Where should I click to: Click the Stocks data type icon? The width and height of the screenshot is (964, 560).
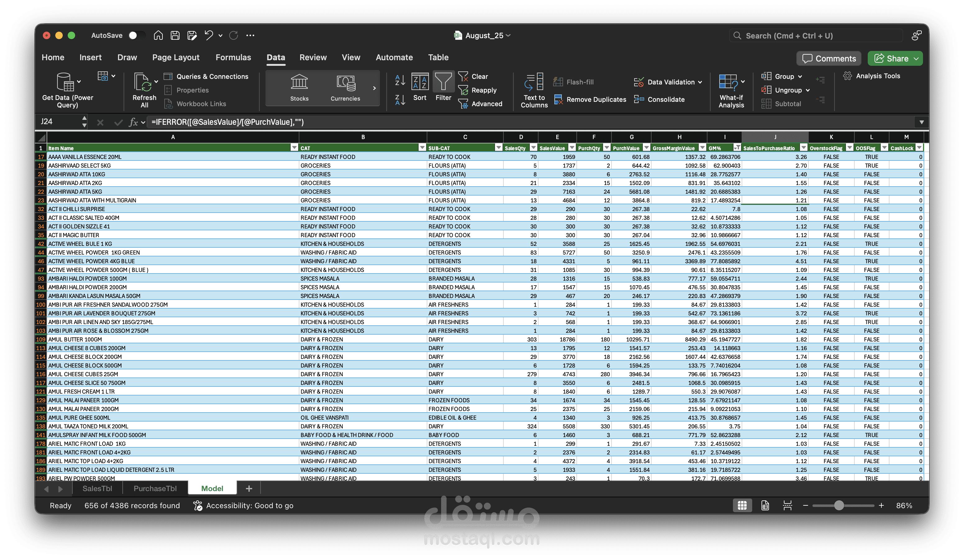(299, 87)
